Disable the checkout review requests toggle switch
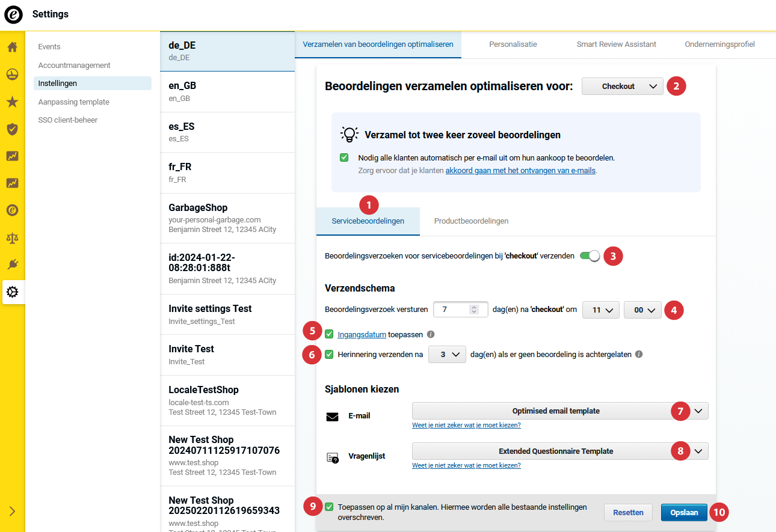776x532 pixels. point(590,256)
